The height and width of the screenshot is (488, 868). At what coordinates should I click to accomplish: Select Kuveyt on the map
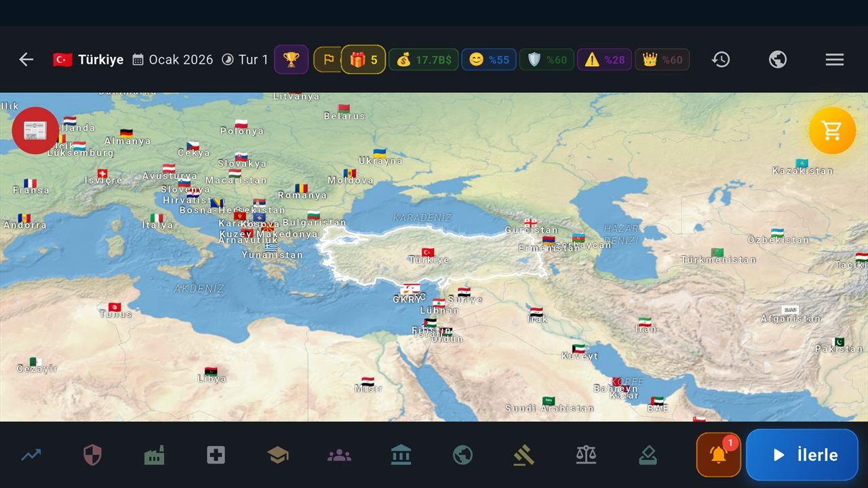click(579, 352)
